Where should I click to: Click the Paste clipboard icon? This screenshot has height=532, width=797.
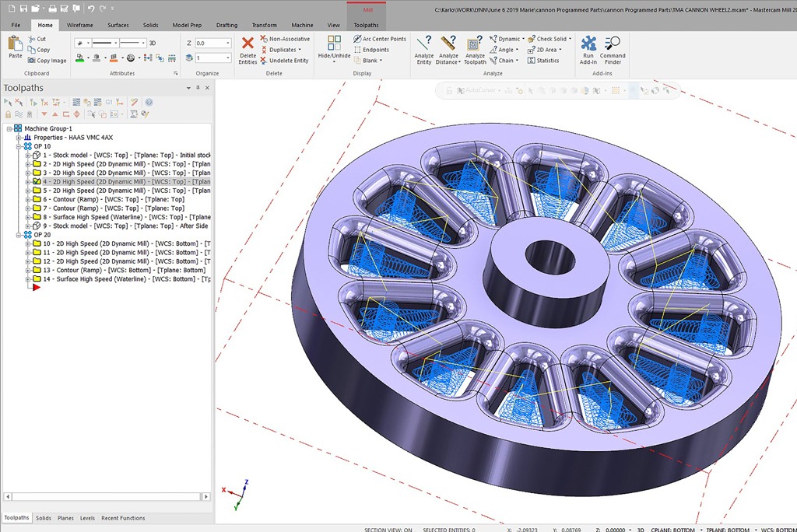pos(16,44)
